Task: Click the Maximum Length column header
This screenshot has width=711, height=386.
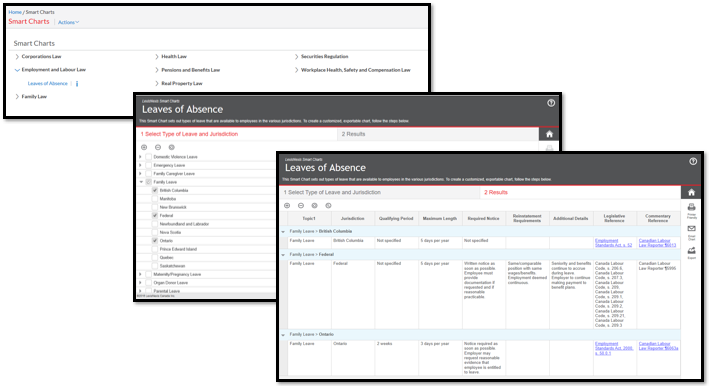Action: point(439,219)
